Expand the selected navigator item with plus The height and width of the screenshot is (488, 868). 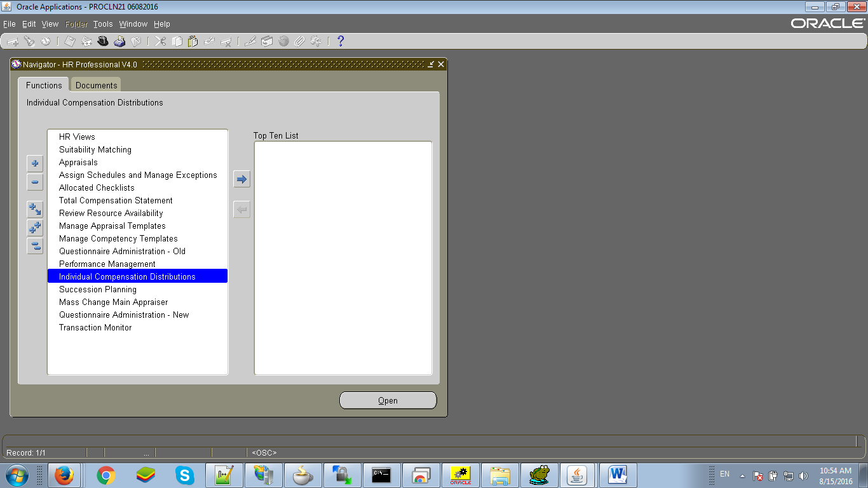click(x=35, y=163)
